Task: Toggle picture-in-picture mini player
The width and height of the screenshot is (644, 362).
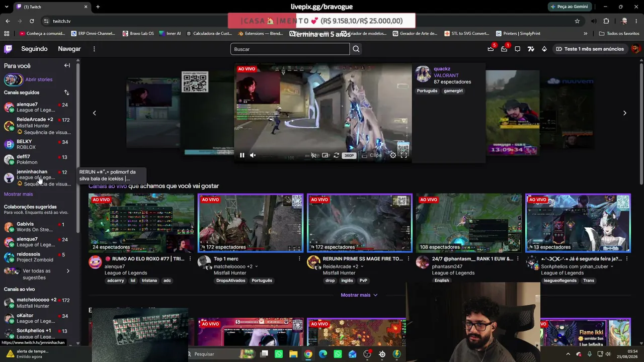Action: (x=325, y=155)
